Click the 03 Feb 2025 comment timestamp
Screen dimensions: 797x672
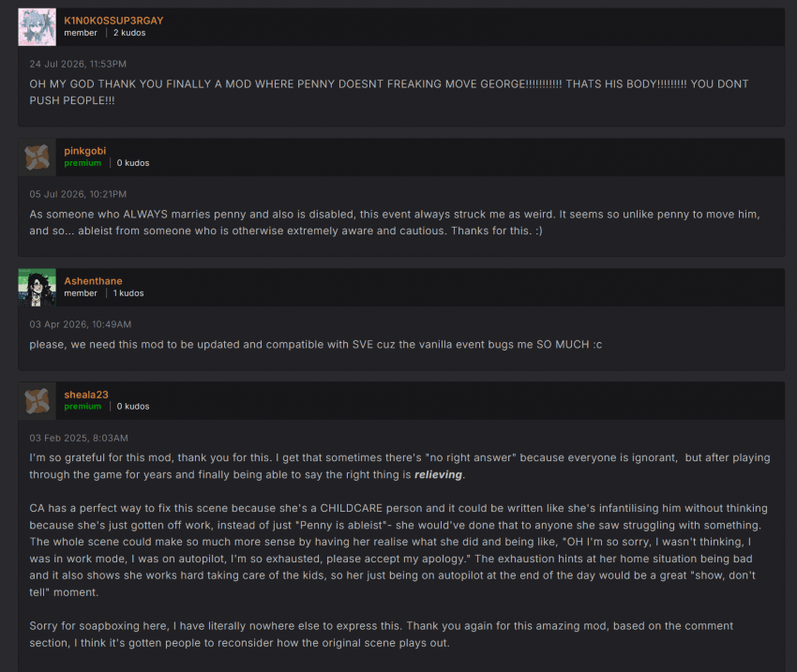(x=79, y=438)
